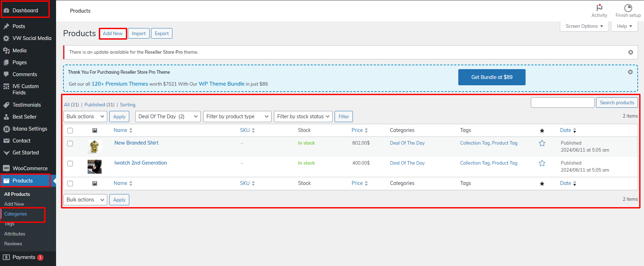Image resolution: width=644 pixels, height=266 pixels.
Task: Go to Categories under Products submenu
Action: coord(15,214)
